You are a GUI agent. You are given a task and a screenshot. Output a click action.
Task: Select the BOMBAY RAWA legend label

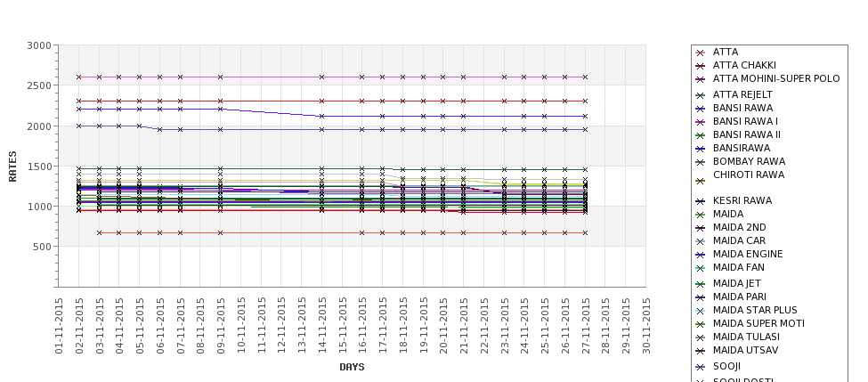click(749, 161)
